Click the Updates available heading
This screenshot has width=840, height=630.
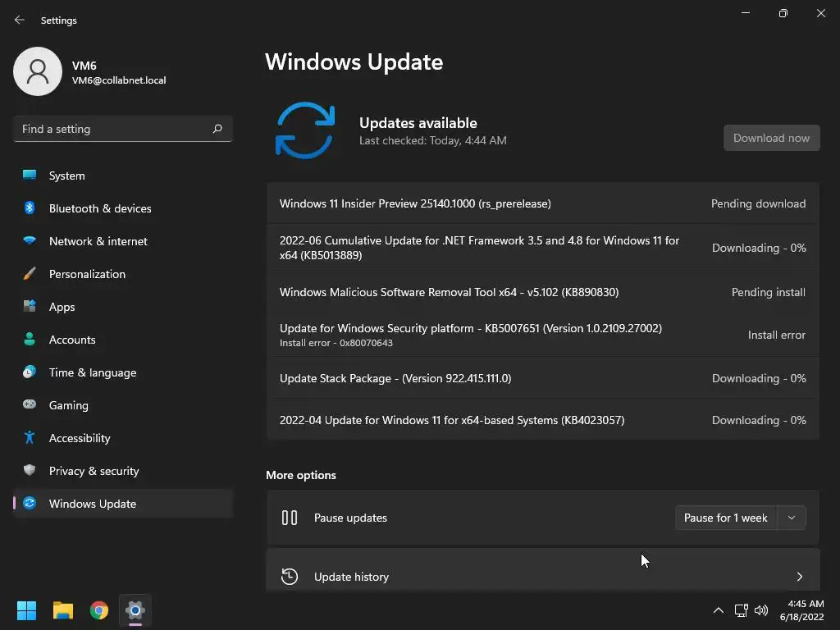click(x=418, y=123)
